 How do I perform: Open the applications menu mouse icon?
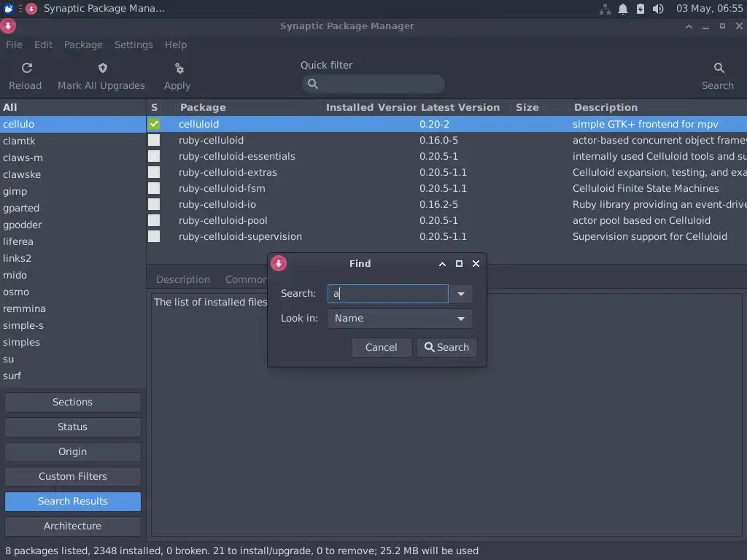9,8
